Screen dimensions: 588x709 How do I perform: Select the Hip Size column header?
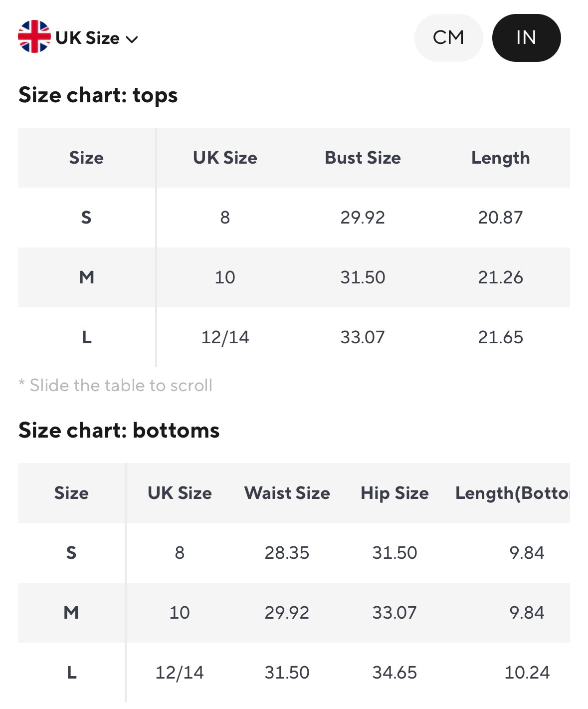(394, 493)
